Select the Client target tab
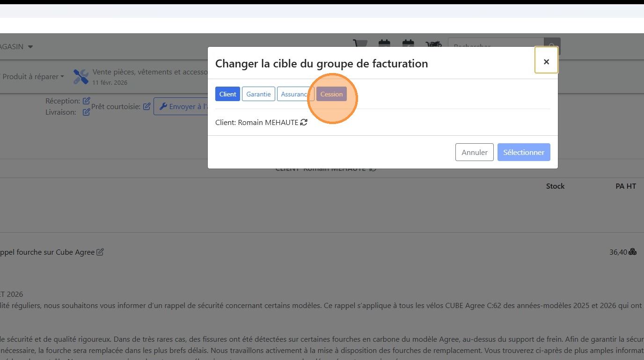 coord(227,94)
